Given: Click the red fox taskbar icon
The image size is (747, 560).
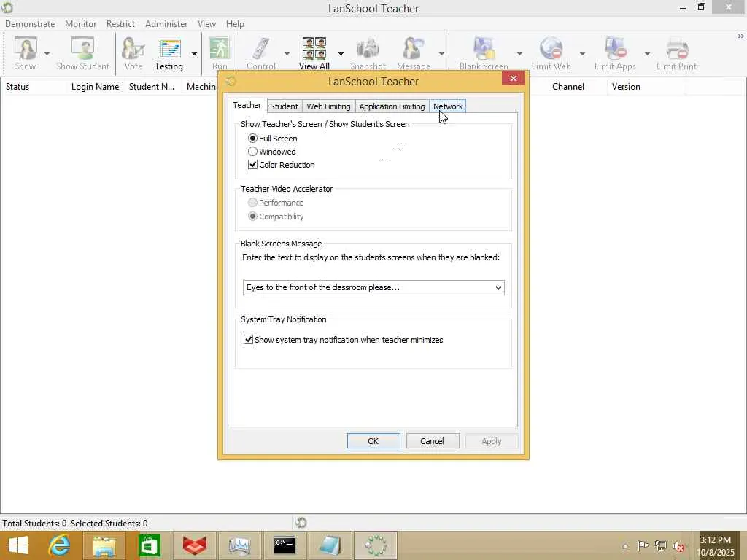Looking at the screenshot, I should pyautogui.click(x=194, y=545).
